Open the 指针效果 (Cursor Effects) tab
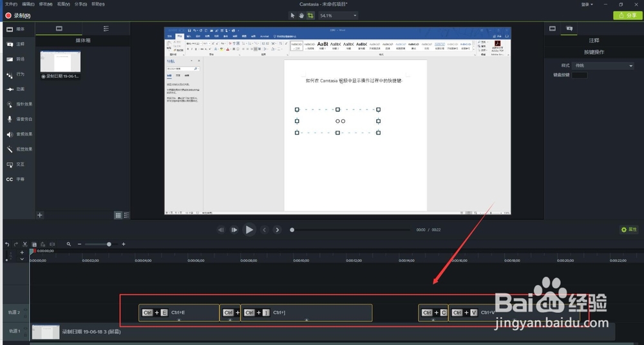644x345 pixels. click(x=19, y=104)
